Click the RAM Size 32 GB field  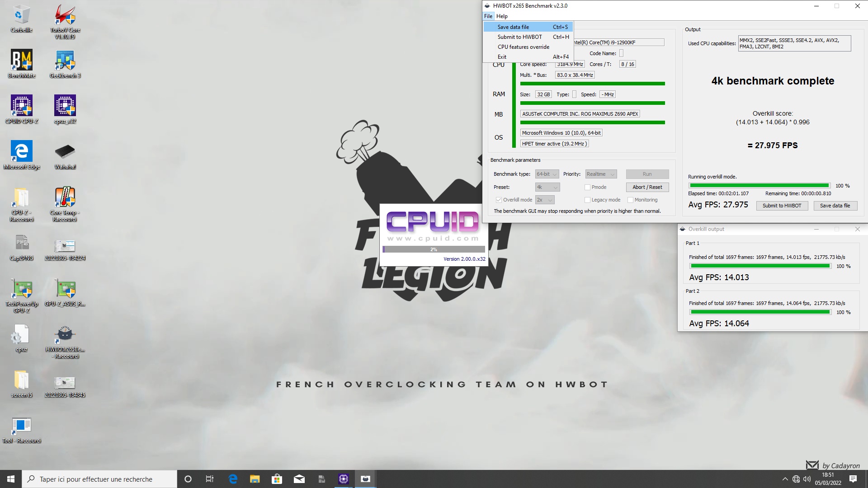543,94
